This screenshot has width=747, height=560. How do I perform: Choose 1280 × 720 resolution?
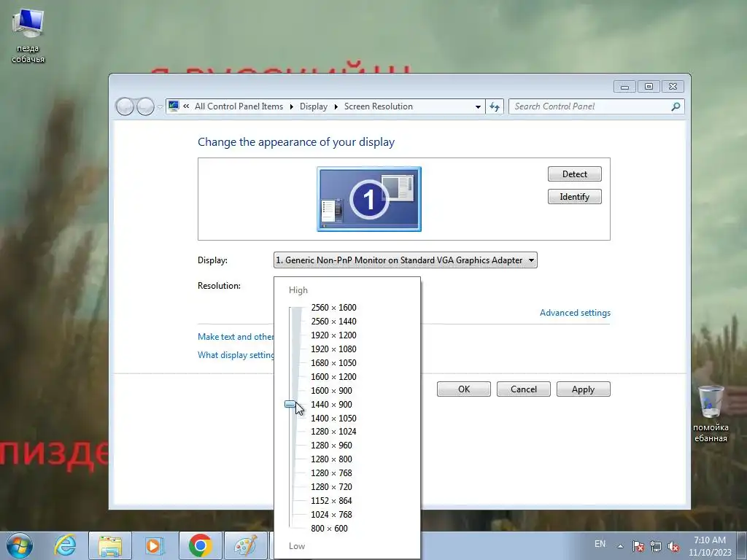pos(332,486)
